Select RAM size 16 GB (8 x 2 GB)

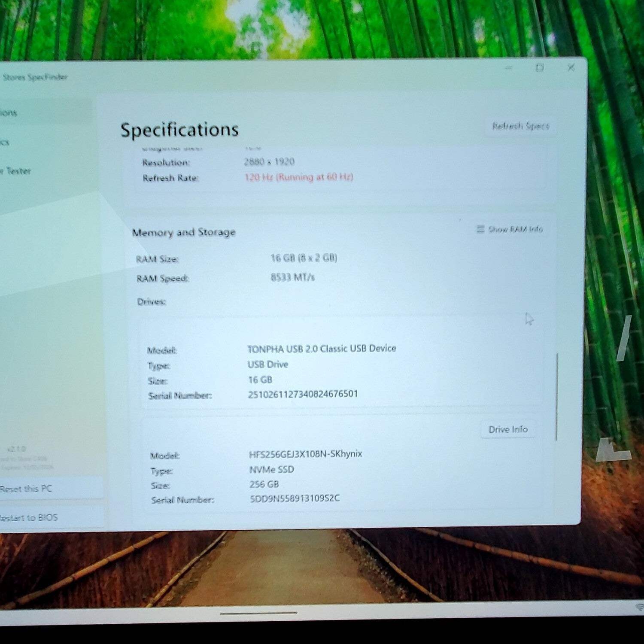[304, 258]
